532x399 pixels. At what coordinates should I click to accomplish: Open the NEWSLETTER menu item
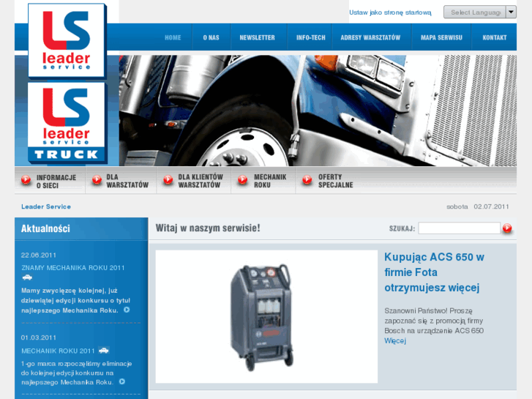[x=257, y=37]
